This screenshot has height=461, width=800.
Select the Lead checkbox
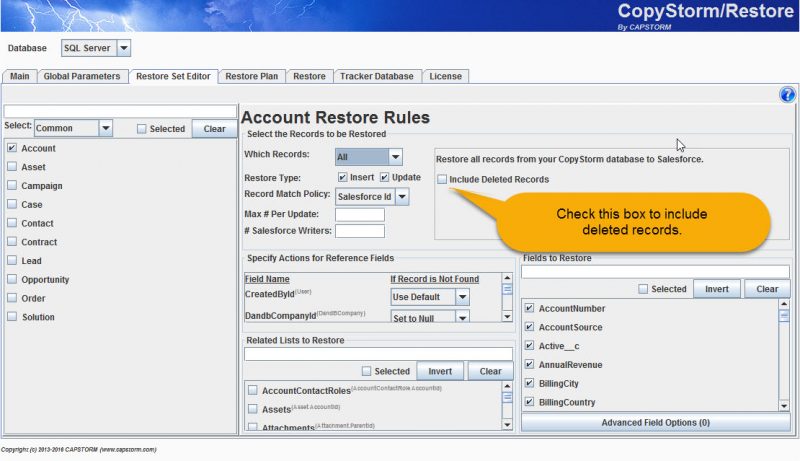click(12, 260)
